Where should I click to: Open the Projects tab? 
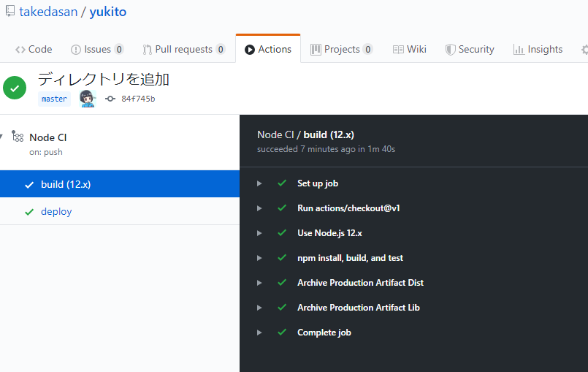(x=341, y=49)
